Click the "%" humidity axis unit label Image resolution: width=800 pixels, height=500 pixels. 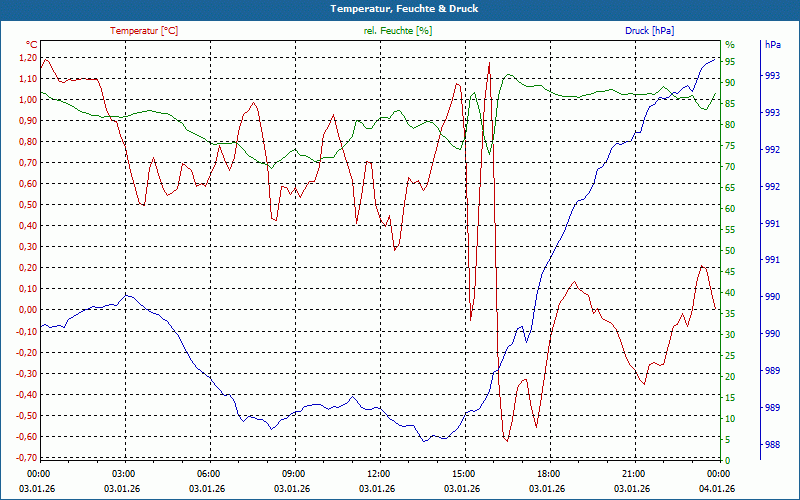[x=729, y=45]
